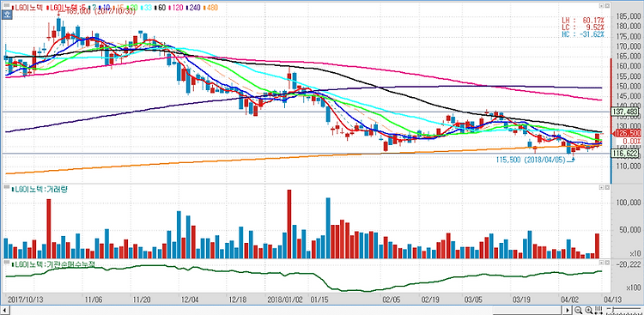Click the blue 호 button at chart top-left
This screenshot has width=644, height=315.
click(6, 15)
